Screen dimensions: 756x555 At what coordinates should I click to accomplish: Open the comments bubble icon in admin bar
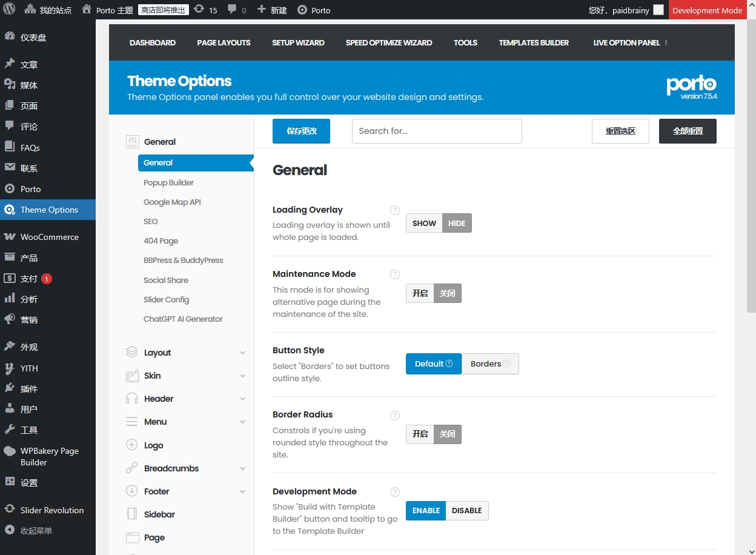point(232,10)
